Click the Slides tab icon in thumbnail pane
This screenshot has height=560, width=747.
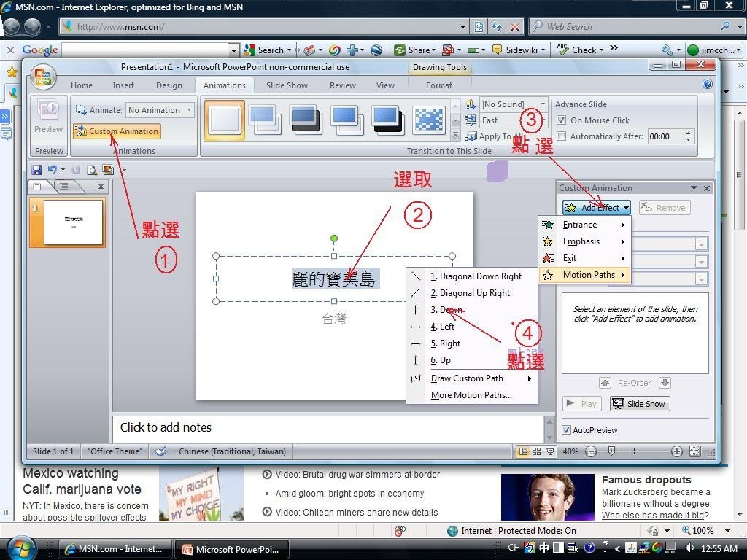[x=37, y=186]
